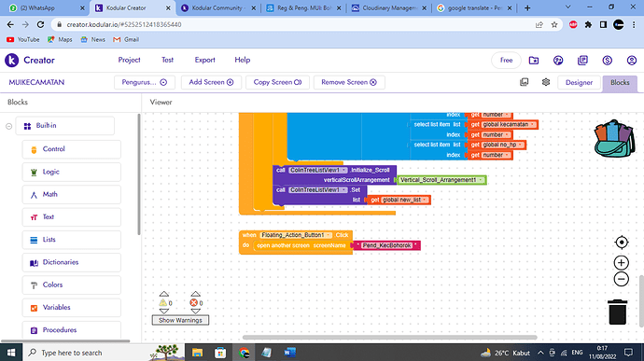
Task: Open Colors blocks drawer
Action: pos(72,285)
